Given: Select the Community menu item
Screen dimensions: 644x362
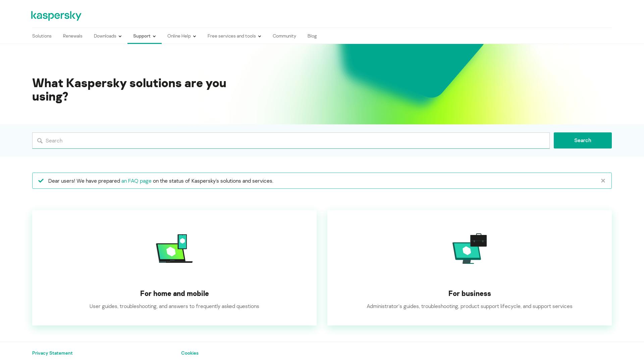Looking at the screenshot, I should [284, 36].
